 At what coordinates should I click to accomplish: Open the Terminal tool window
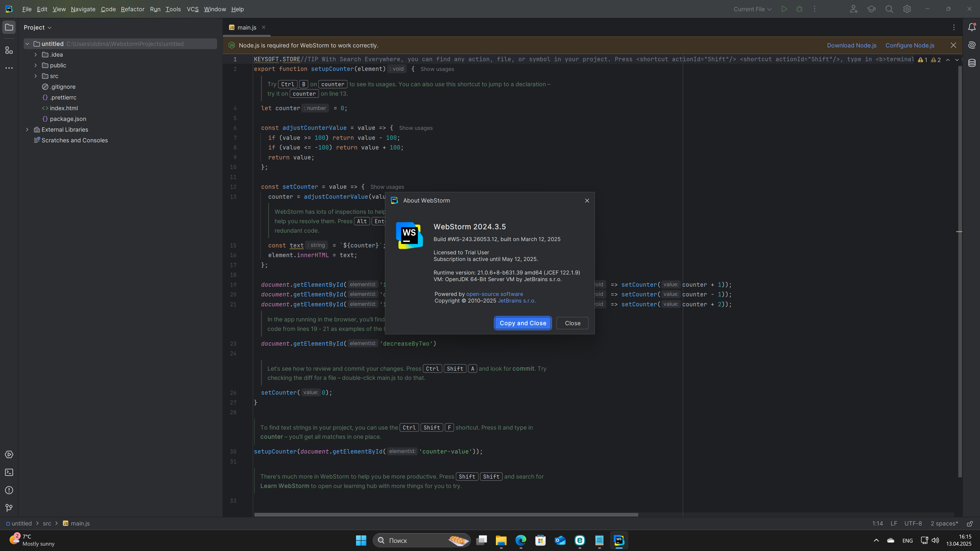tap(9, 472)
